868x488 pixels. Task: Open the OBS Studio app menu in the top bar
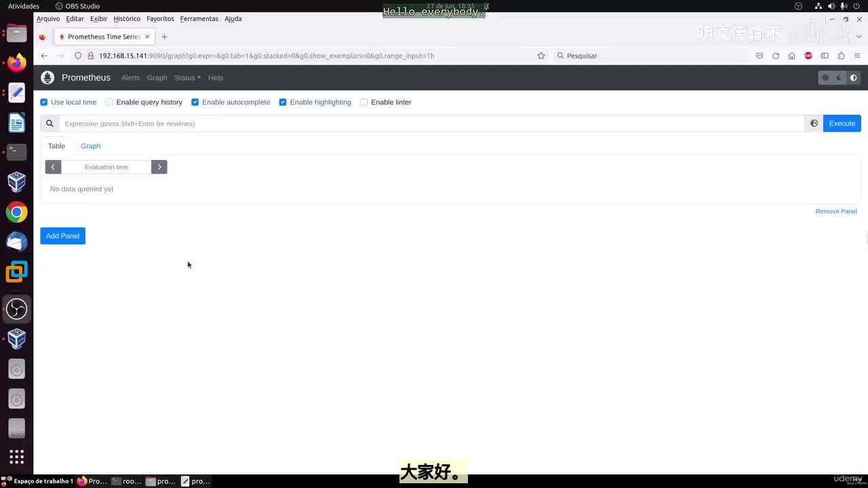77,6
